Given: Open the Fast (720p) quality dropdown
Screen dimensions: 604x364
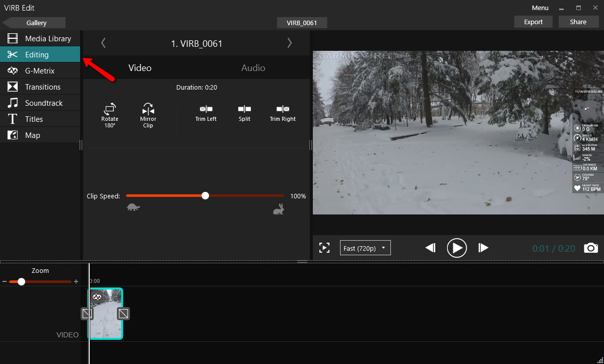Looking at the screenshot, I should [x=365, y=248].
